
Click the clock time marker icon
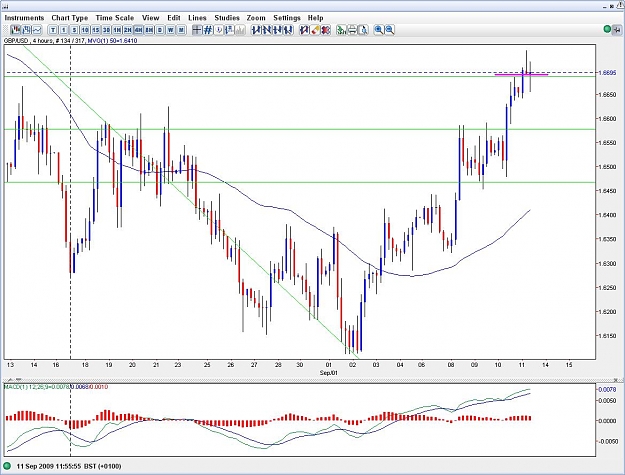218,30
